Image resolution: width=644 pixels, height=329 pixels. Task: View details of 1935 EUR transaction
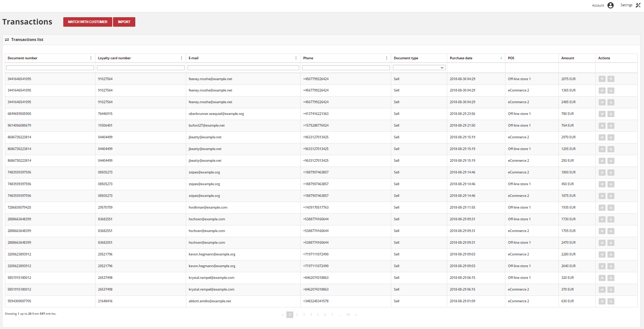tap(611, 208)
